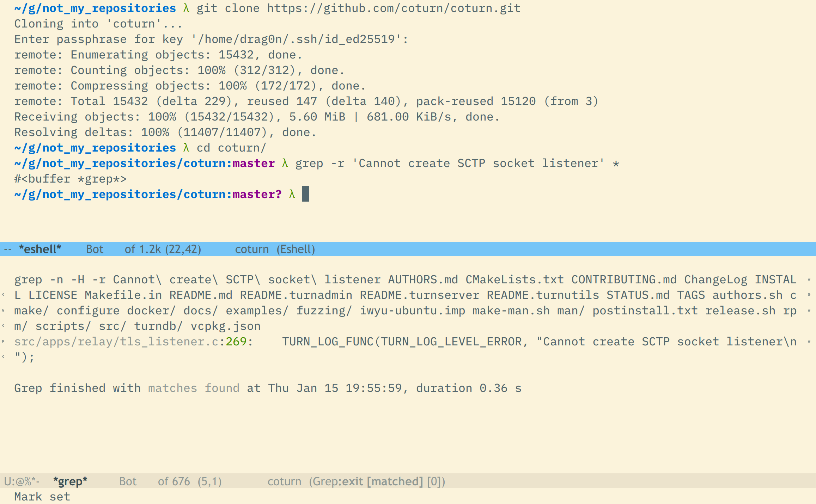The height and width of the screenshot is (504, 816).
Task: Place cursor at the eshell prompt block cursor
Action: click(306, 194)
